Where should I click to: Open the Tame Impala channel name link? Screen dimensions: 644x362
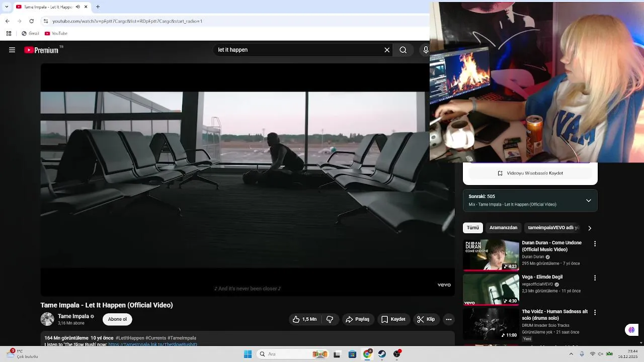[73, 316]
